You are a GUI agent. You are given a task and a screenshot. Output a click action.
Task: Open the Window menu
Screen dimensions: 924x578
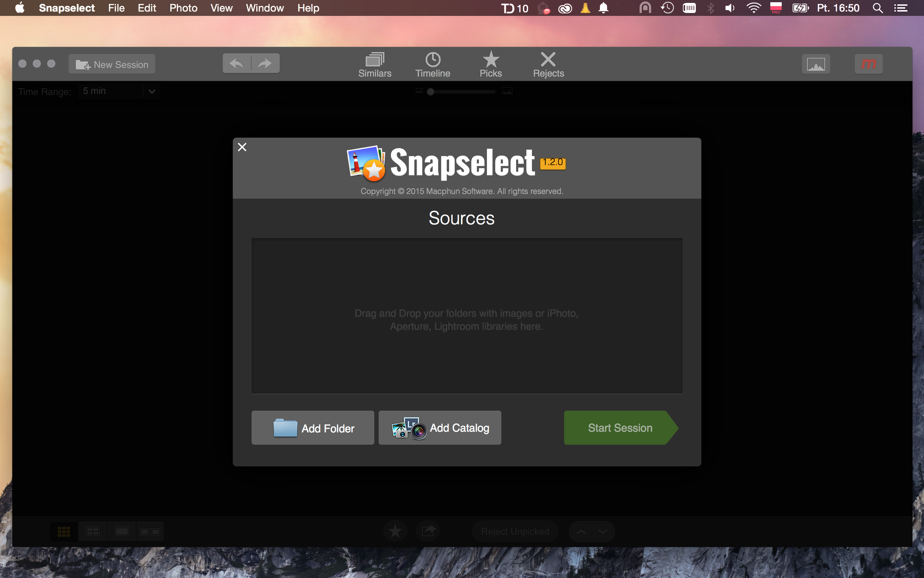click(x=265, y=8)
